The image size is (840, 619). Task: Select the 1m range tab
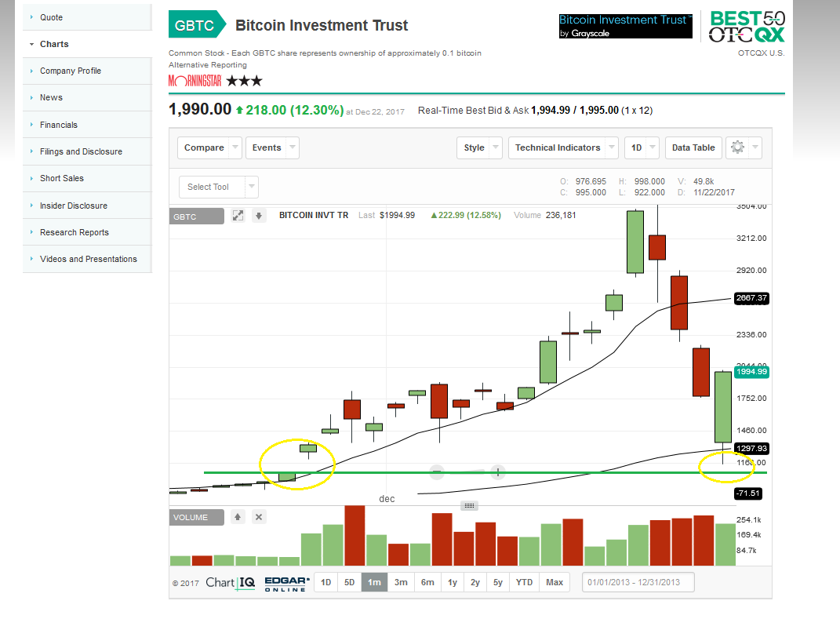[x=374, y=582]
